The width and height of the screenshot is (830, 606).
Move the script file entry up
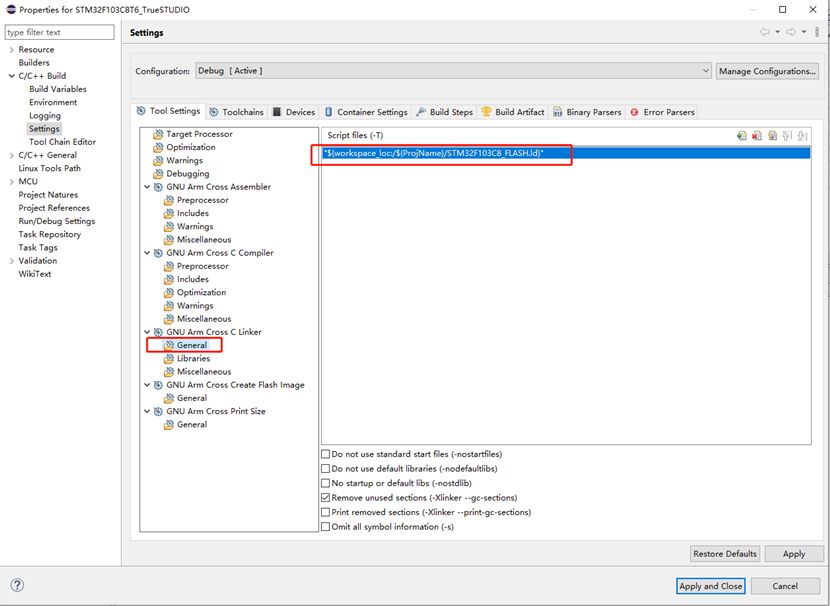(x=786, y=135)
